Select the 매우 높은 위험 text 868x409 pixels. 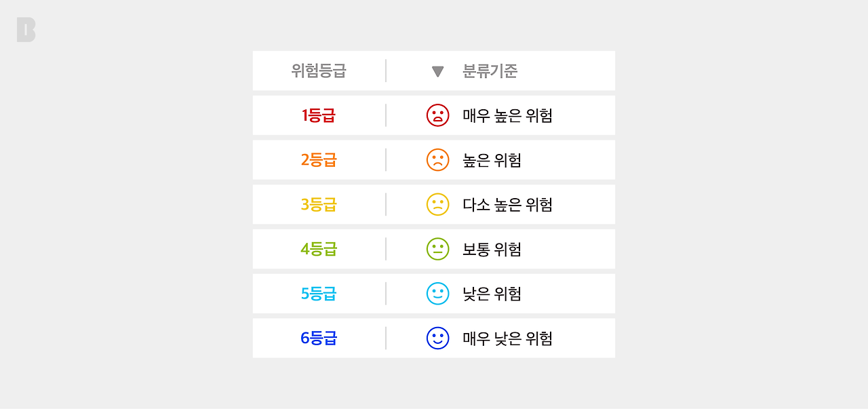(507, 115)
